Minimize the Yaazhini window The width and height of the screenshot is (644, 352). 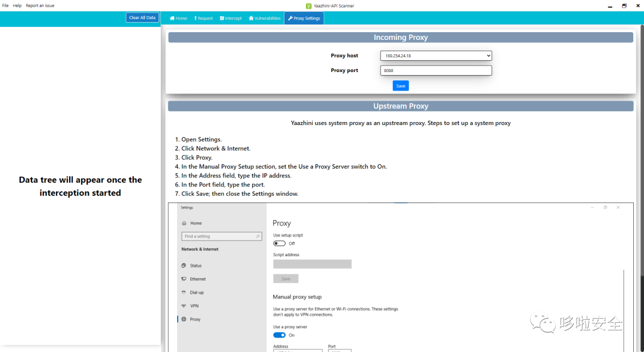(610, 6)
